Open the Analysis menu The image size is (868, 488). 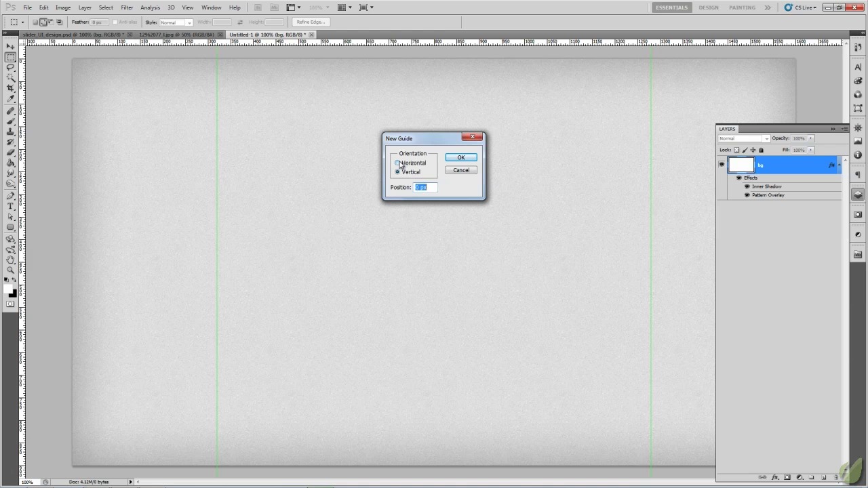tap(150, 7)
